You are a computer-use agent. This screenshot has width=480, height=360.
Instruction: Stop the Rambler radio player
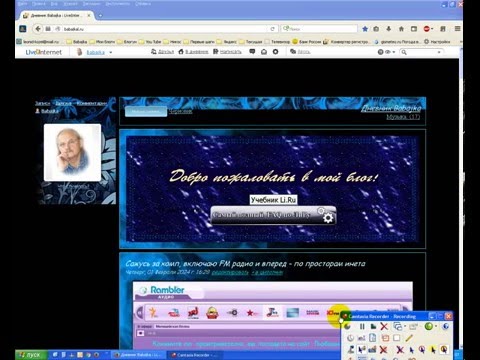[x=141, y=333]
